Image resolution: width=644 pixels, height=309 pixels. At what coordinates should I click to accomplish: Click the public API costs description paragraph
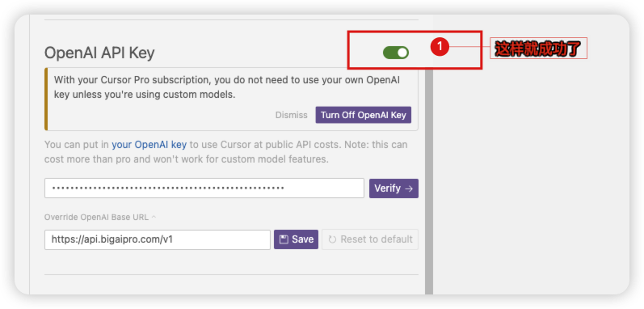226,152
